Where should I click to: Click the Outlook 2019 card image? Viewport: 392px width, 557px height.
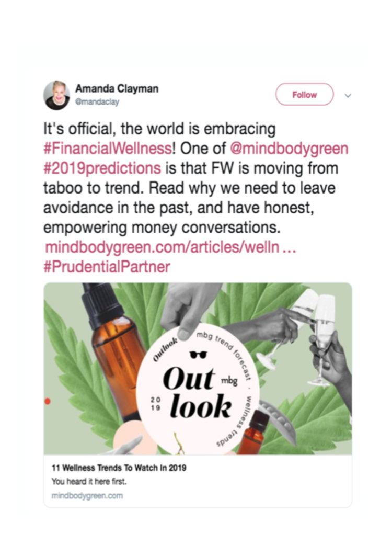(198, 369)
